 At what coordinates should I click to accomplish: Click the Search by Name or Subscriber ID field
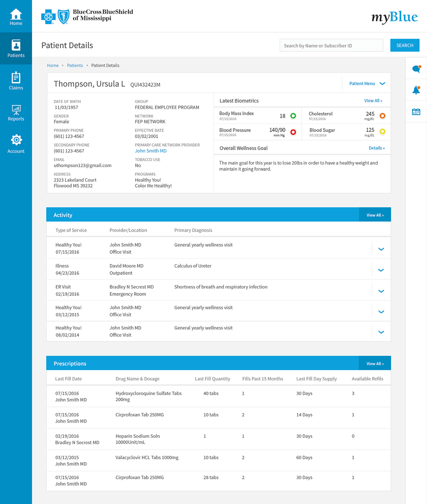[x=331, y=45]
